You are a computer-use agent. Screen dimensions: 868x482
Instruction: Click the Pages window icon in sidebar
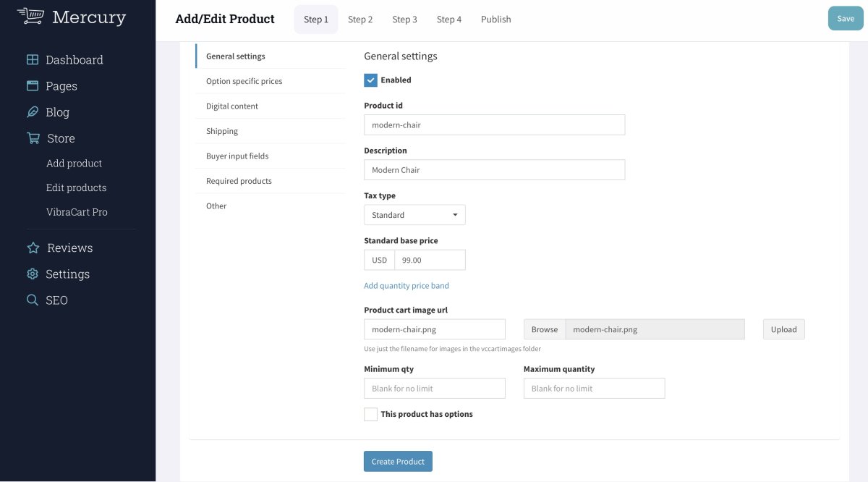point(33,86)
